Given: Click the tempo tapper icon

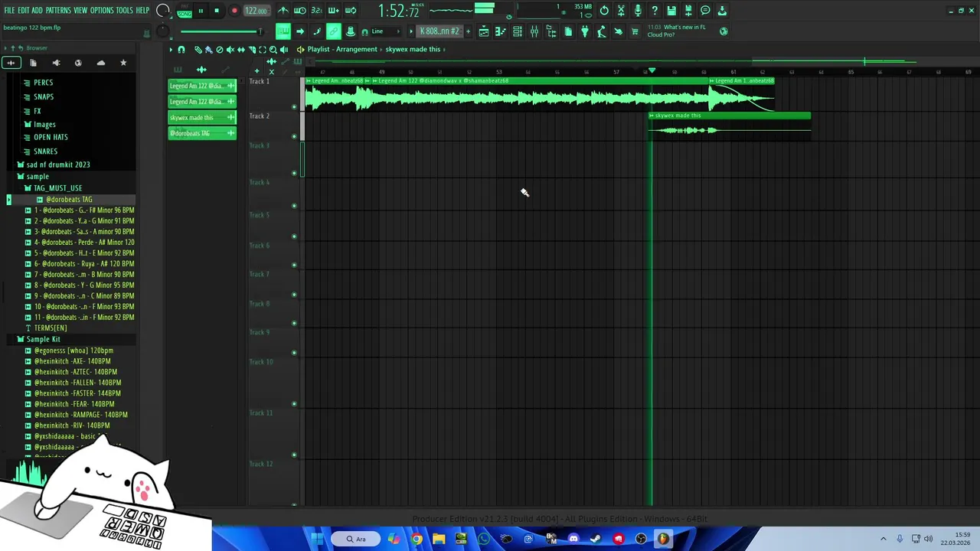Looking at the screenshot, I should (602, 31).
